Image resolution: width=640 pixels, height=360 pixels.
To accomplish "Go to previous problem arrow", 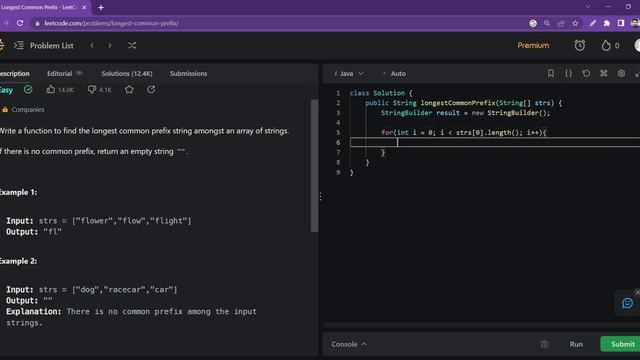I will tap(92, 46).
